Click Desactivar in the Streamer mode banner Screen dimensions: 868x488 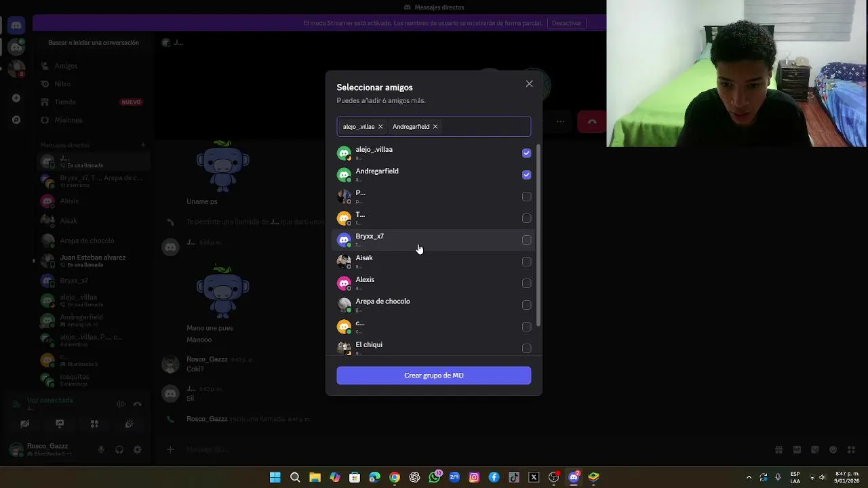(x=566, y=23)
